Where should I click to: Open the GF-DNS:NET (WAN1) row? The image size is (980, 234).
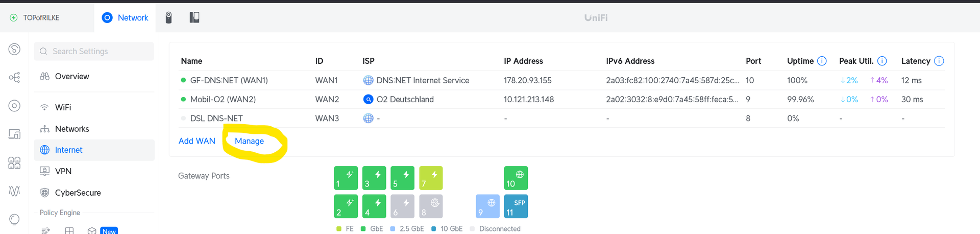pos(562,80)
